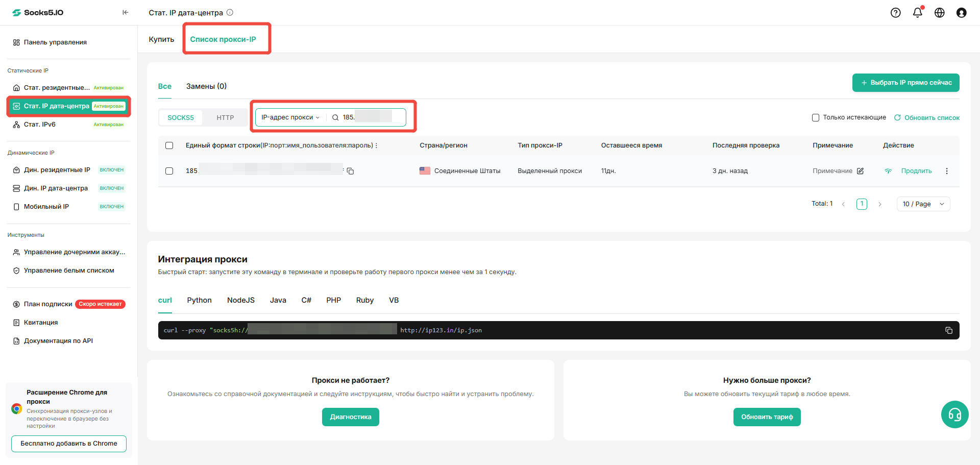Screen dimensions: 980x465
Task: Select the Python integration tab
Action: click(x=199, y=300)
